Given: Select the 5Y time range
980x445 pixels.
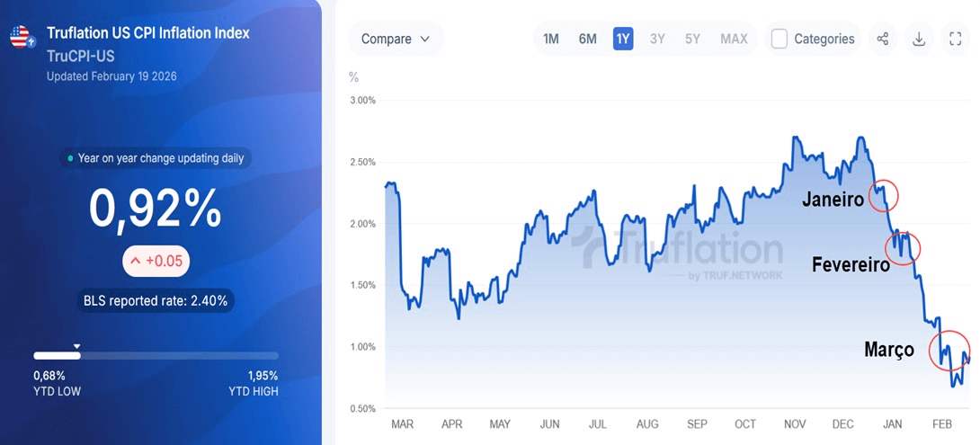Looking at the screenshot, I should click(x=692, y=39).
